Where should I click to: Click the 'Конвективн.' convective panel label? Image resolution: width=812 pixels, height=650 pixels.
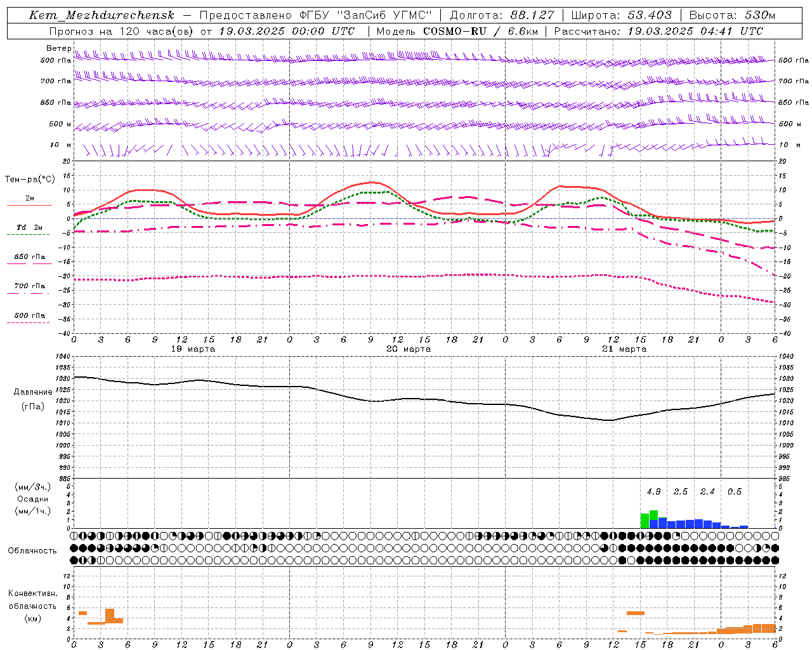coord(33,594)
